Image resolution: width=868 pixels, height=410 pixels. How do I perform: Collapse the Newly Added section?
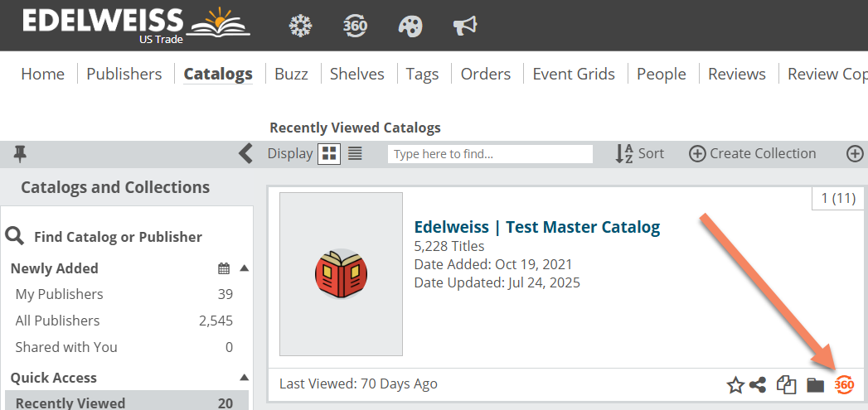click(244, 268)
